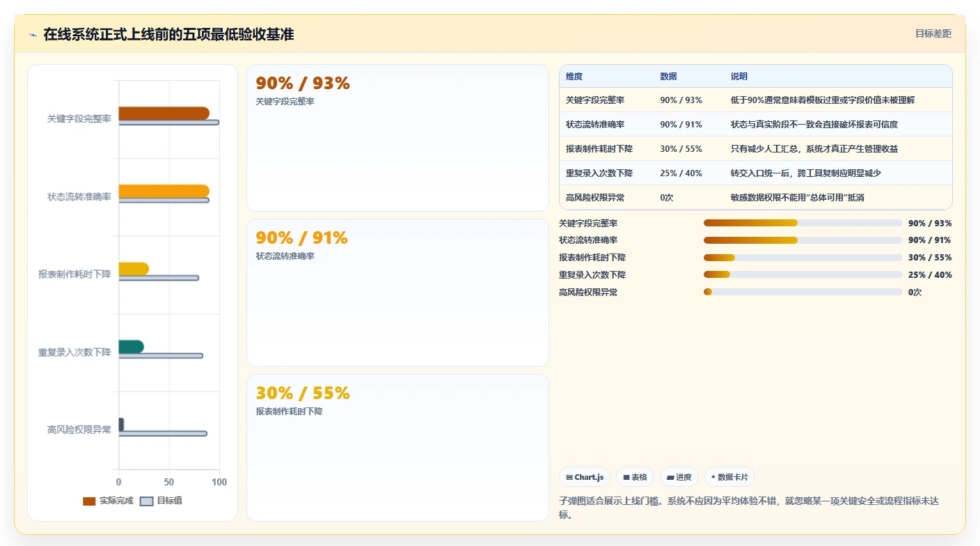This screenshot has width=980, height=546.
Task: Click the 数据卡片 tag chip
Action: (729, 477)
